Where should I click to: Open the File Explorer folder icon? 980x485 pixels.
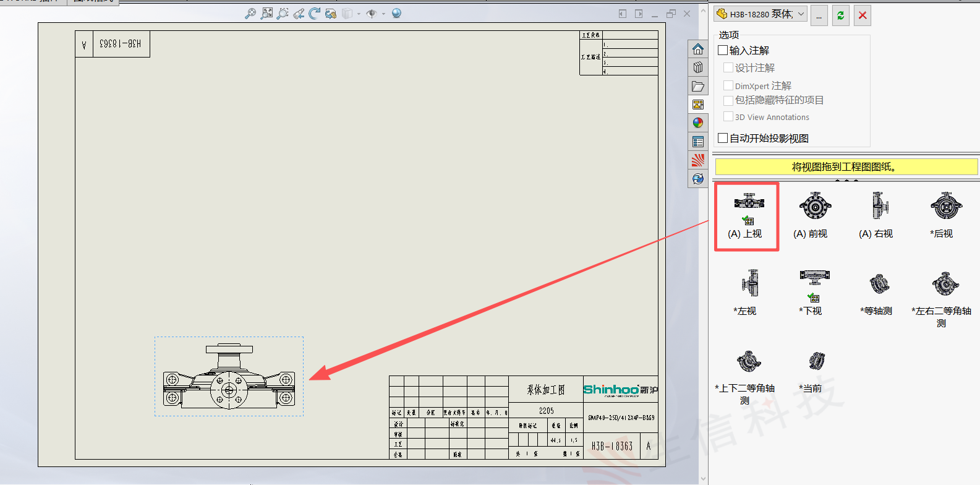(698, 86)
